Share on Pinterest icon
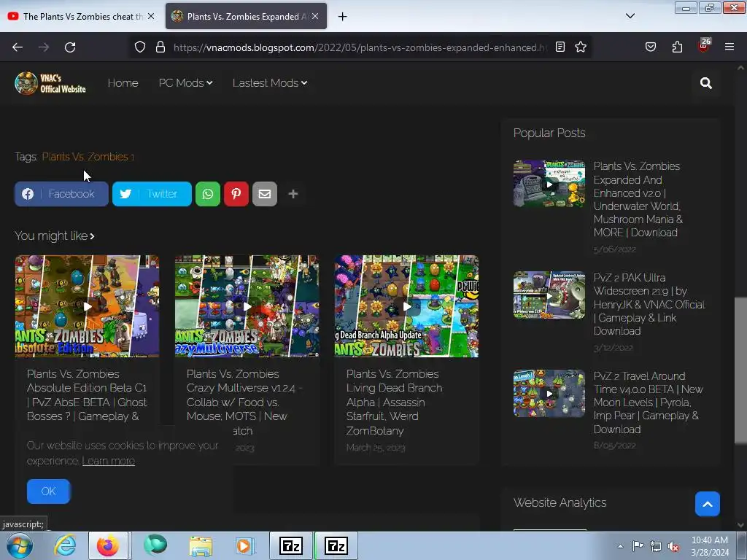Screen dimensions: 747x560 pos(236,194)
